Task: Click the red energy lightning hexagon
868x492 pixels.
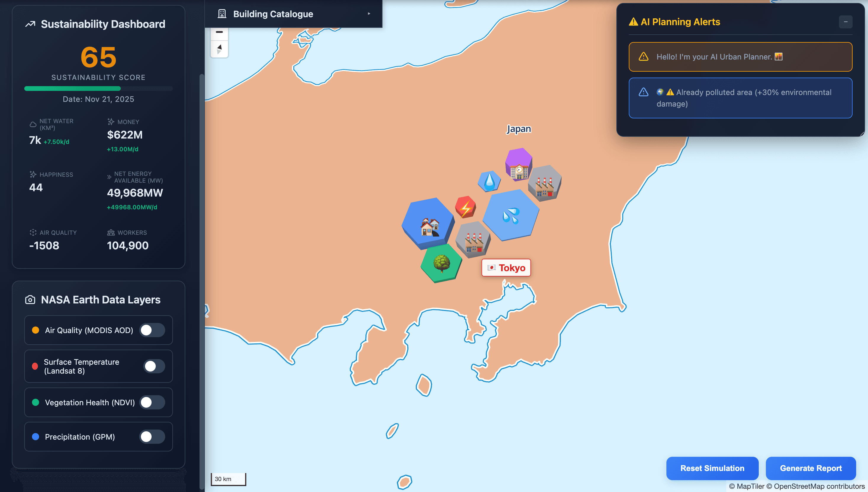Action: point(465,207)
